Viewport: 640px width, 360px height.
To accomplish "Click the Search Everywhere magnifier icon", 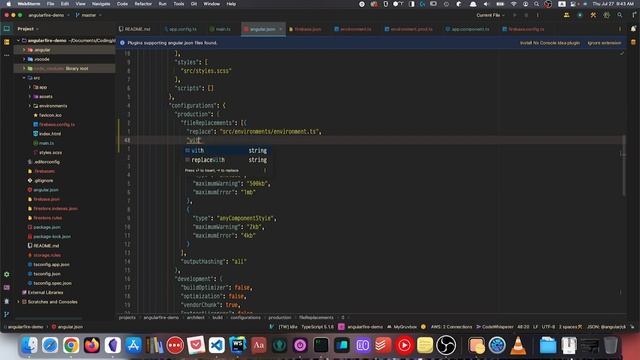I will click(x=620, y=15).
